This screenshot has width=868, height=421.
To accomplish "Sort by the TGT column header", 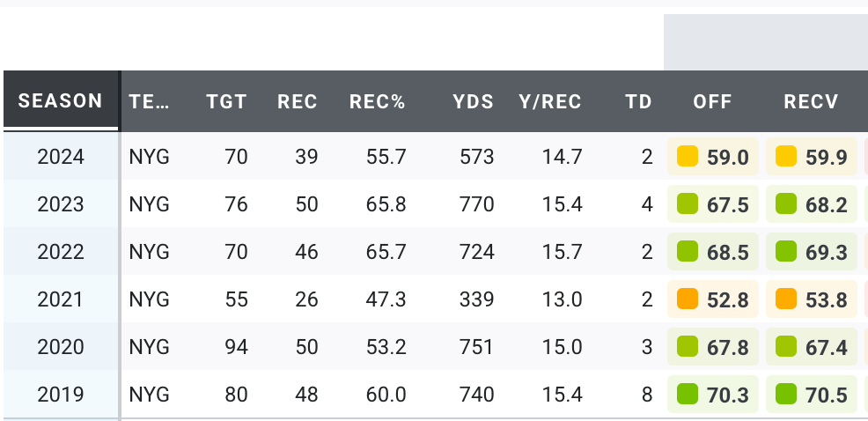I will point(226,101).
